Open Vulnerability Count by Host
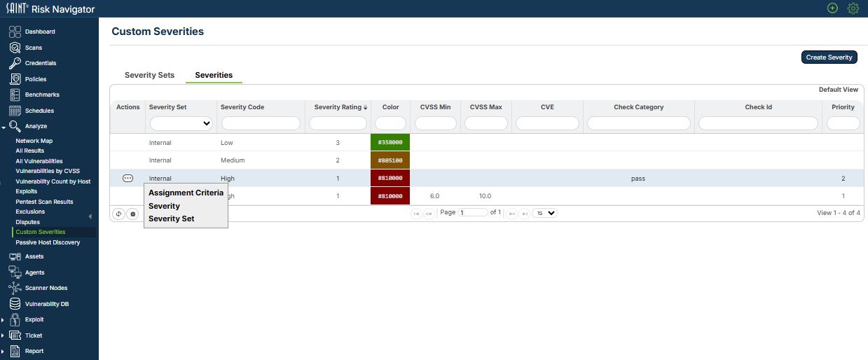The width and height of the screenshot is (868, 360). tap(53, 181)
